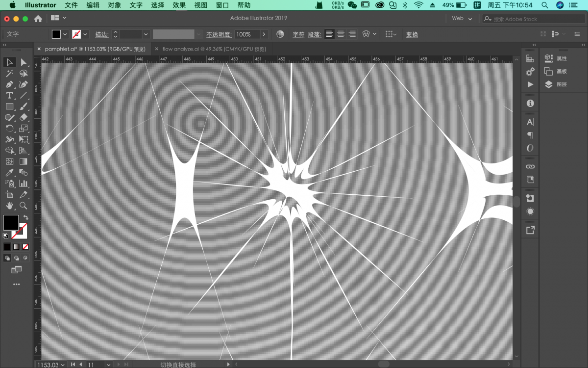This screenshot has width=588, height=368.
Task: Select the Curvature tool
Action: pos(24,84)
